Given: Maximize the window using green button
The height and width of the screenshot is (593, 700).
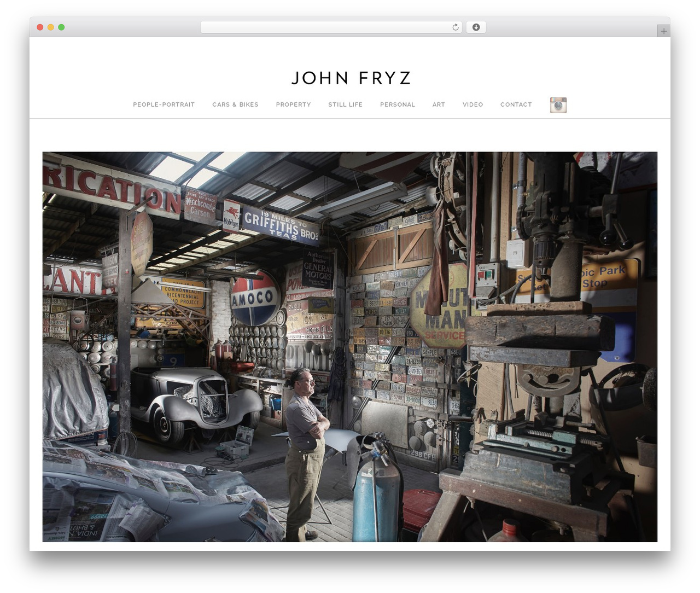Looking at the screenshot, I should pyautogui.click(x=61, y=27).
